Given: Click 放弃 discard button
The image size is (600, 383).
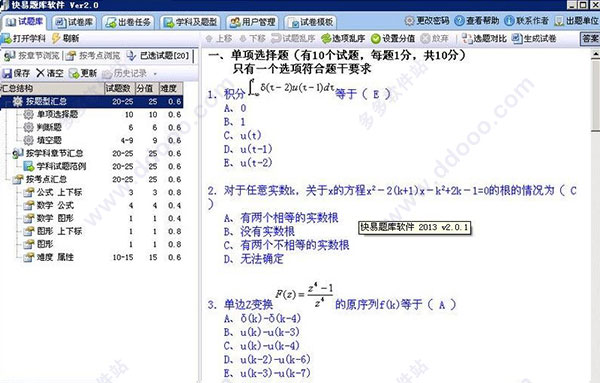Looking at the screenshot, I should (434, 38).
